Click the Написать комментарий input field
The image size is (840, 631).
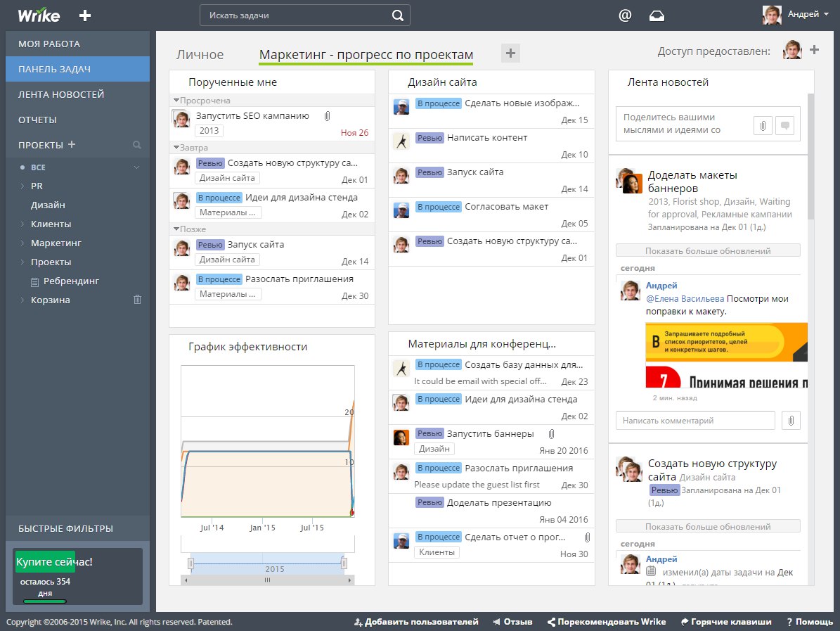point(695,421)
